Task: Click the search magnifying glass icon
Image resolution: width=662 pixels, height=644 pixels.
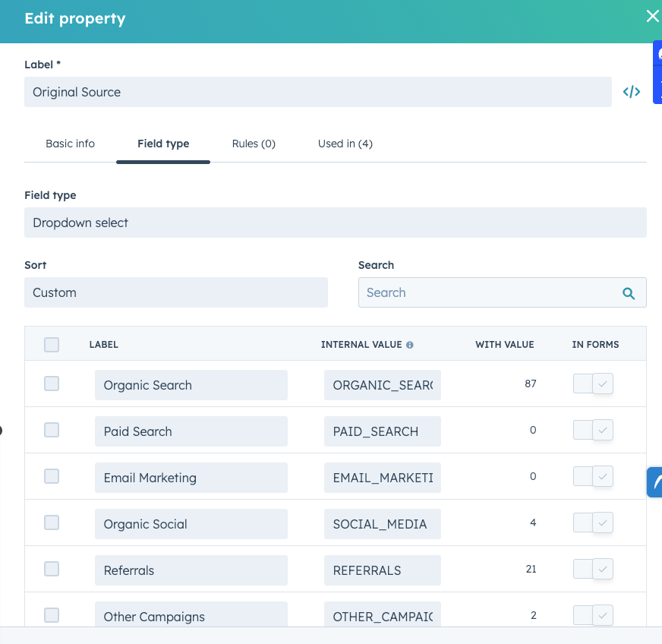Action: click(629, 292)
